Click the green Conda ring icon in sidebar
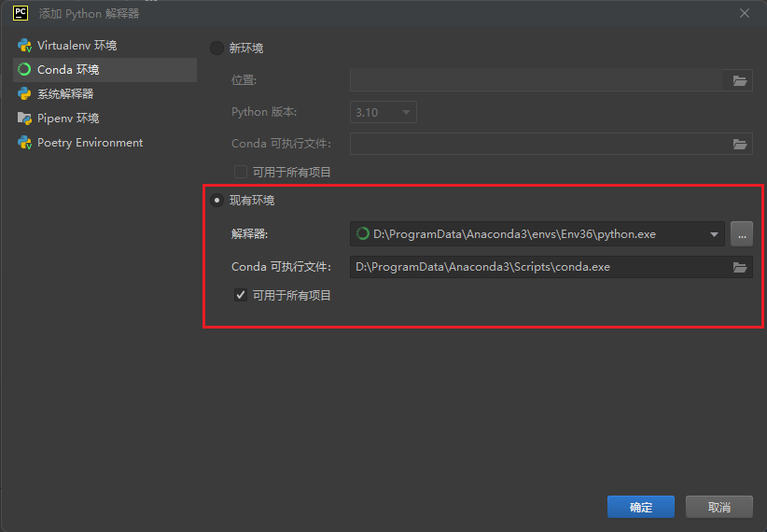 tap(24, 69)
